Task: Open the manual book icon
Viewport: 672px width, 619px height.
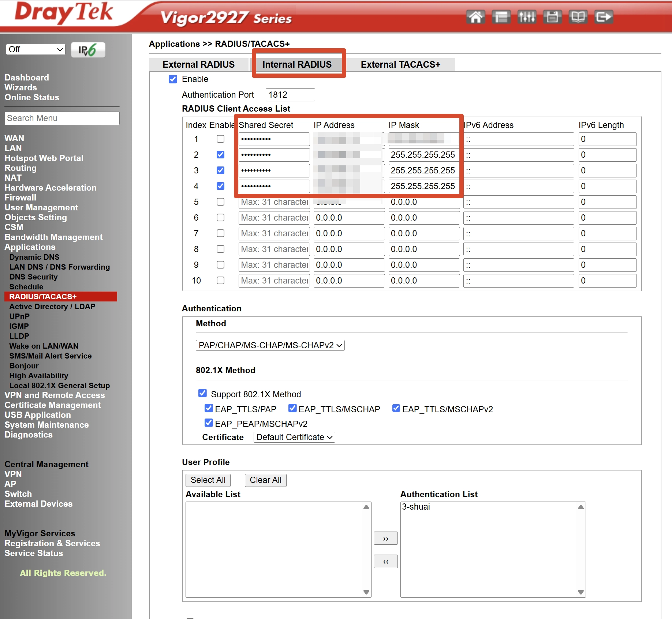Action: coord(578,17)
